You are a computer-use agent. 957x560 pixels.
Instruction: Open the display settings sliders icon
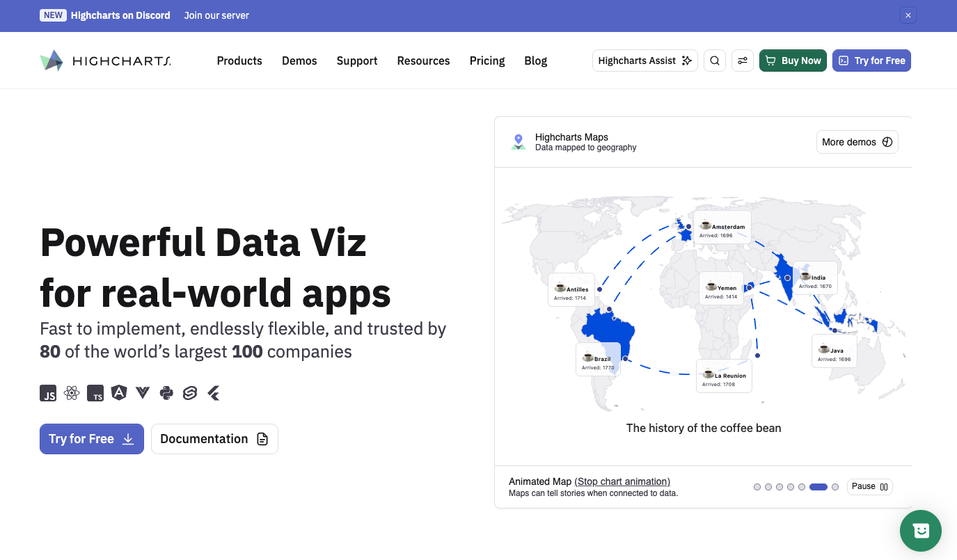tap(743, 61)
